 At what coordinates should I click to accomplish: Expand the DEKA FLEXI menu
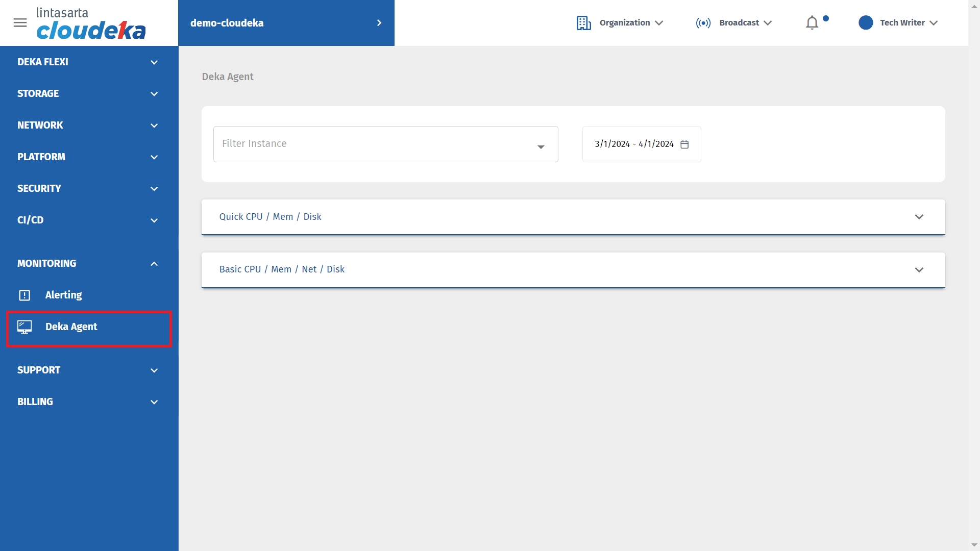tap(88, 62)
